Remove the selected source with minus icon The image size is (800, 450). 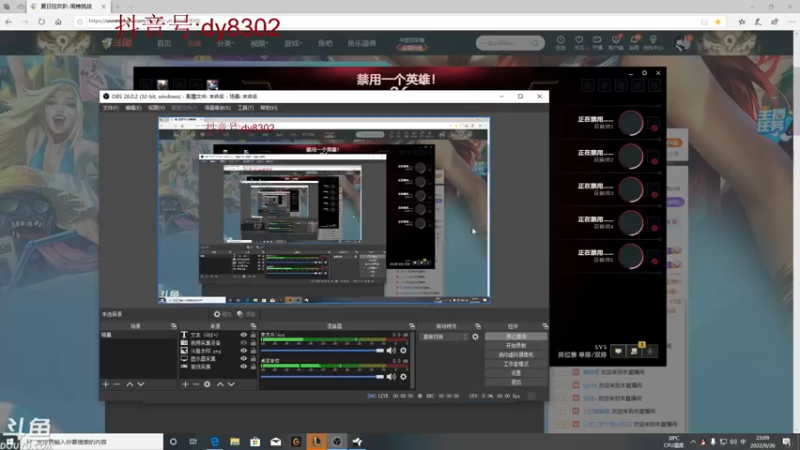click(196, 384)
